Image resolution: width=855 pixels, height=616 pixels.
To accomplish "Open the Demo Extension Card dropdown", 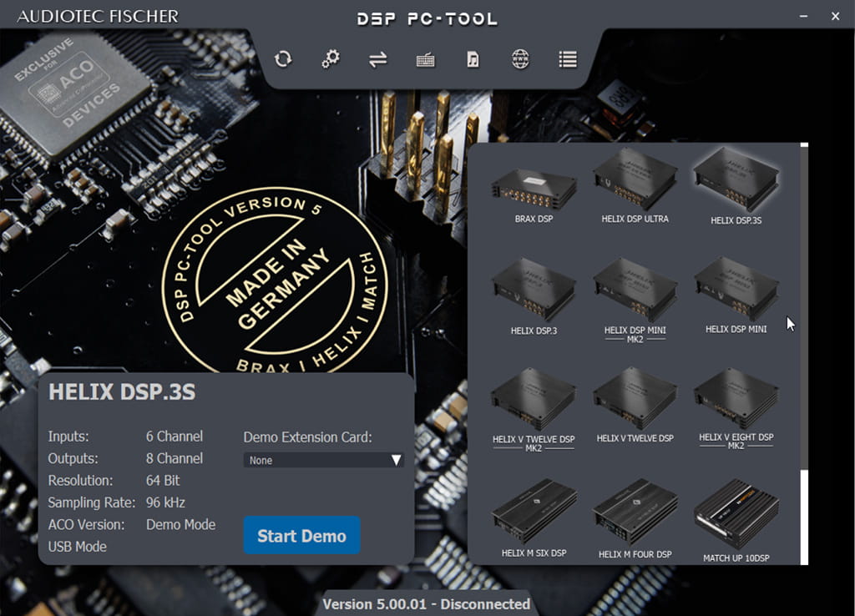I will 323,460.
